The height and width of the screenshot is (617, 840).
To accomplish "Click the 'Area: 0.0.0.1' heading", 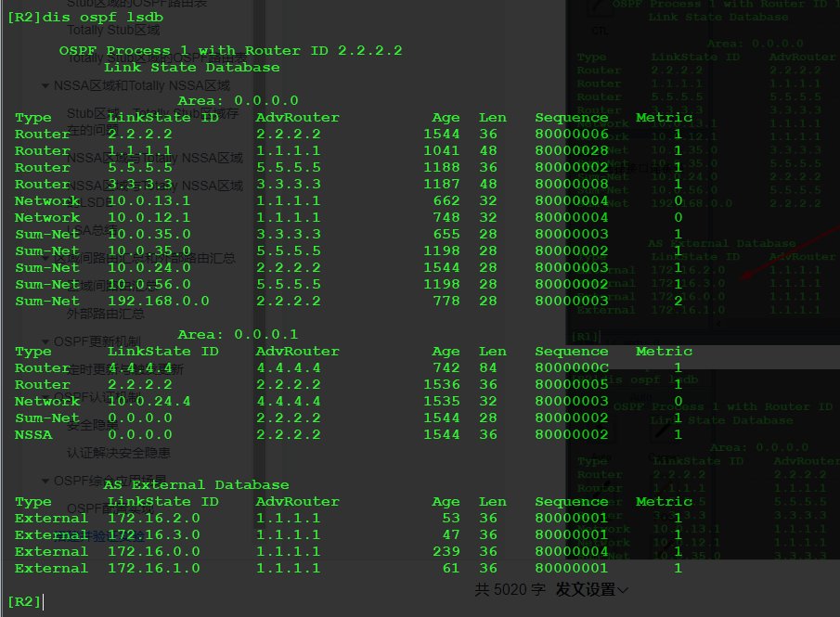I will click(238, 335).
